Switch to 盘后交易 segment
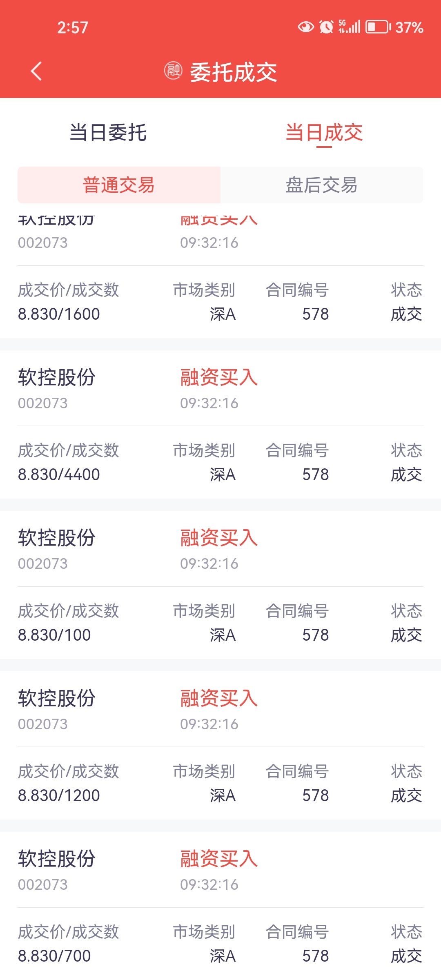 coord(322,185)
